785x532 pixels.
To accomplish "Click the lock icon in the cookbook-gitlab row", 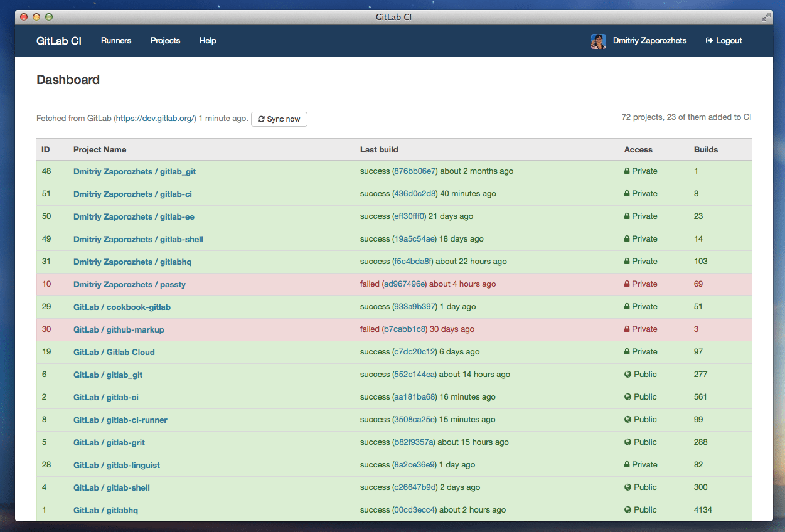I will (627, 307).
